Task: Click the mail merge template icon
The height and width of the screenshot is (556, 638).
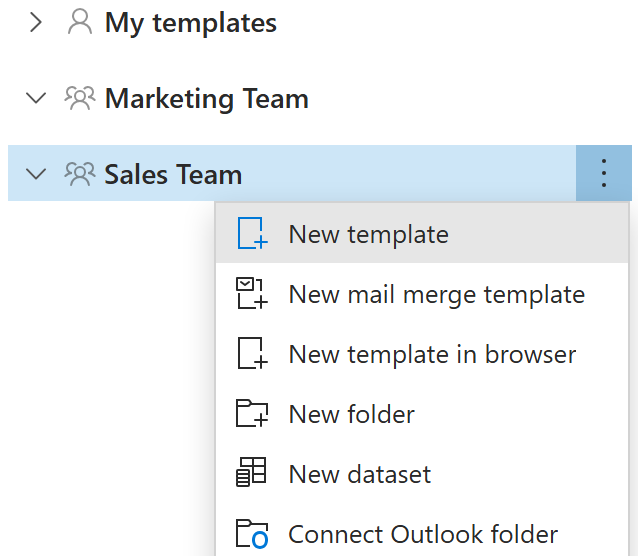Action: click(252, 294)
